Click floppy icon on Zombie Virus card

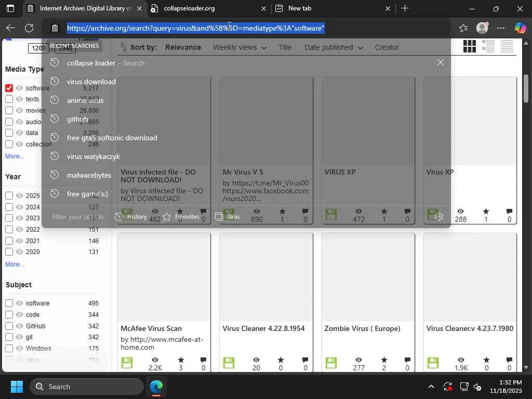click(x=331, y=363)
